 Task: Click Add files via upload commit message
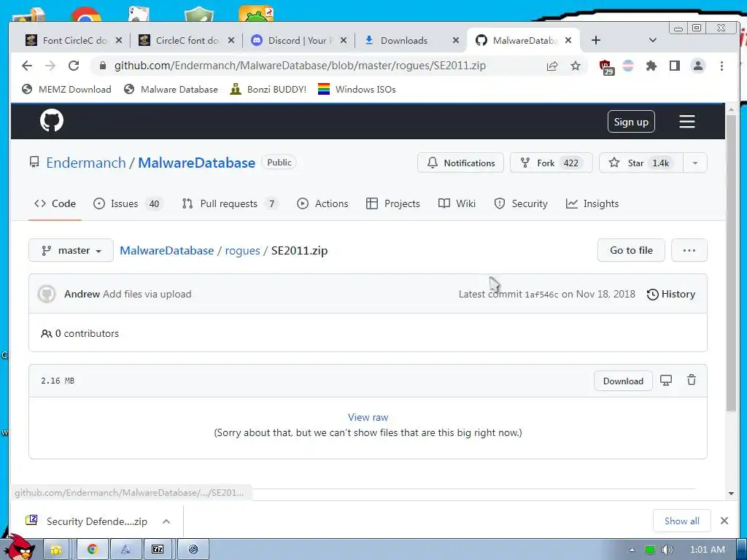[147, 294]
